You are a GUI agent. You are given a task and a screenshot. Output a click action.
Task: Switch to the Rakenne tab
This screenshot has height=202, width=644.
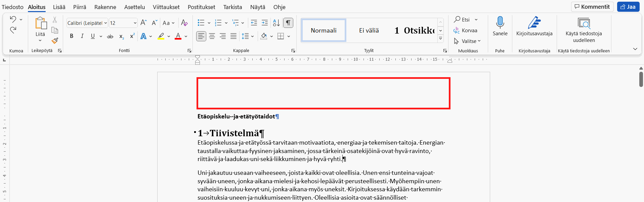click(x=105, y=7)
